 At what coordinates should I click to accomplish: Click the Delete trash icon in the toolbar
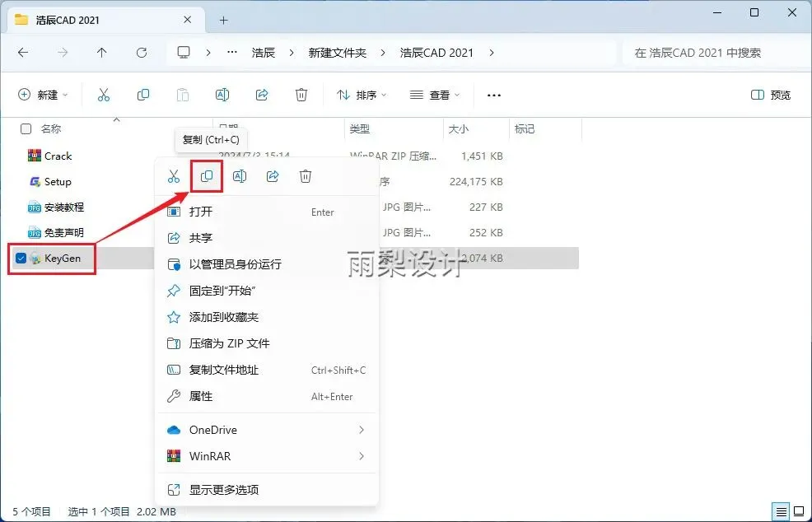(301, 95)
